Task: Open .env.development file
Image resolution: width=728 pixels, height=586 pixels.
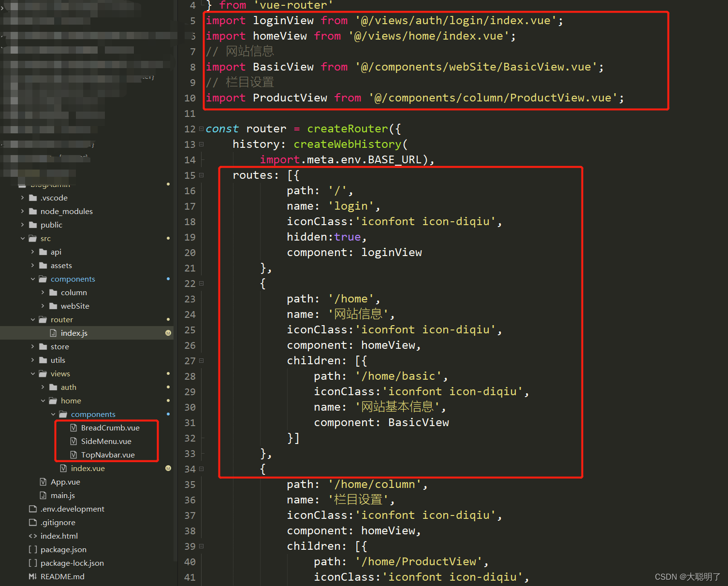Action: pyautogui.click(x=72, y=509)
